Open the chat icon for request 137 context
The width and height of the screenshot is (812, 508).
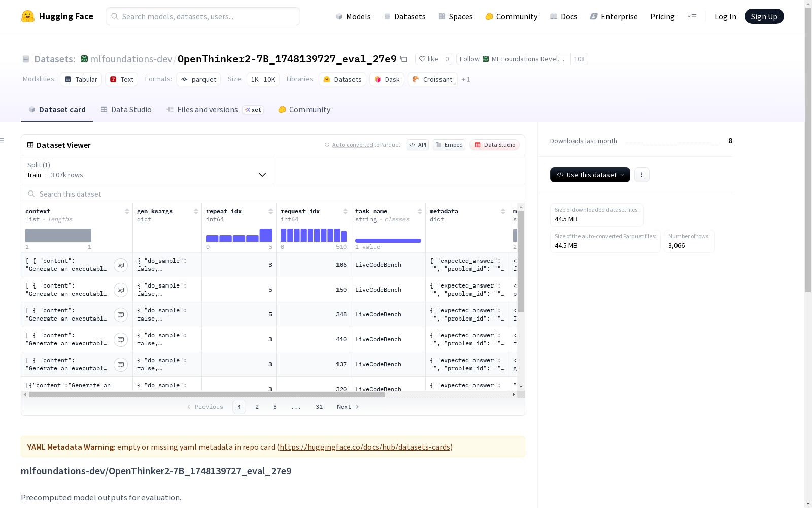pyautogui.click(x=121, y=365)
